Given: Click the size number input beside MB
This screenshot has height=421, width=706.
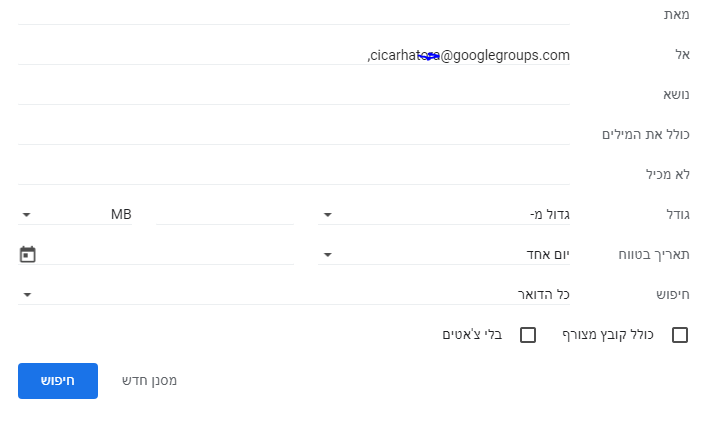Looking at the screenshot, I should coord(225,214).
